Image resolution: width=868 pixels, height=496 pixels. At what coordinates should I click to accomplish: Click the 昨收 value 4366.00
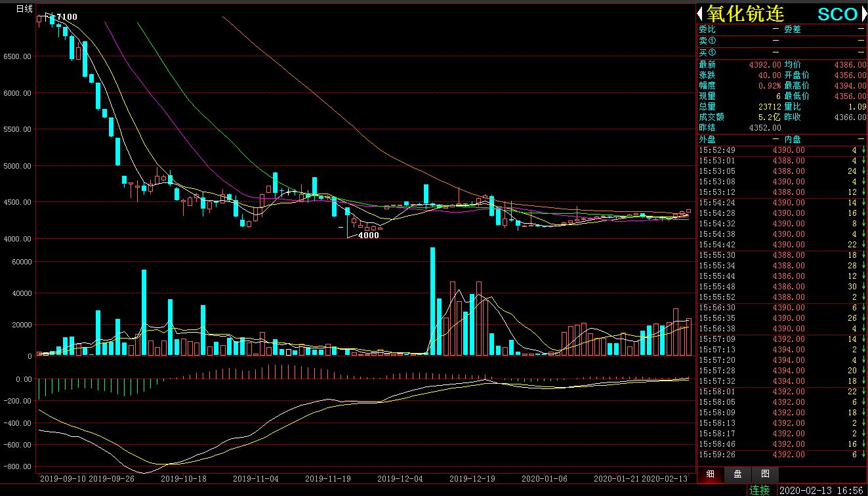tap(850, 117)
